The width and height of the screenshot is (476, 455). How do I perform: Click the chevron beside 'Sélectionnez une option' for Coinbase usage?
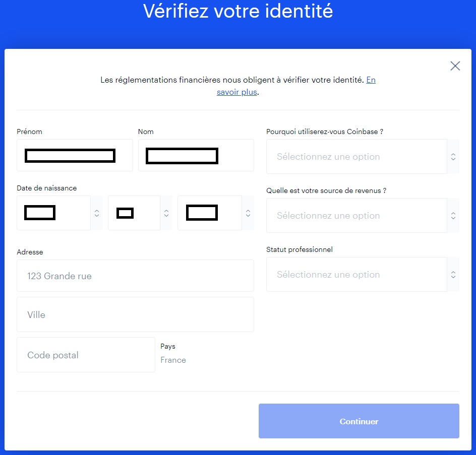[452, 156]
